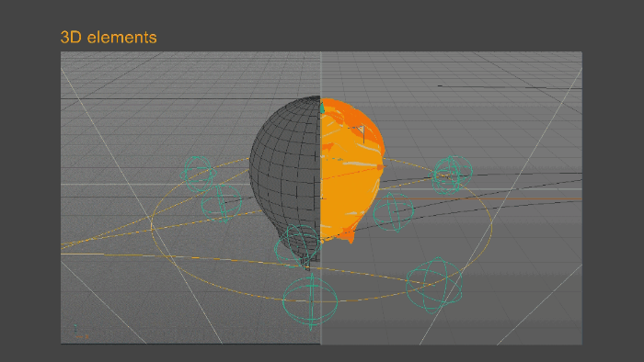Select the bottom-right teal null gizmo
Viewport: 644px width, 362px height.
click(x=433, y=285)
